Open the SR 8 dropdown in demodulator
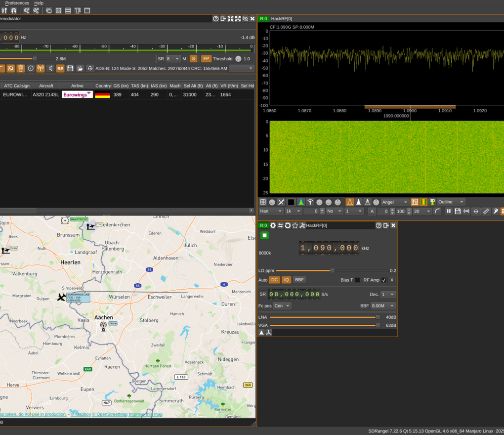This screenshot has width=504, height=435. tap(173, 59)
